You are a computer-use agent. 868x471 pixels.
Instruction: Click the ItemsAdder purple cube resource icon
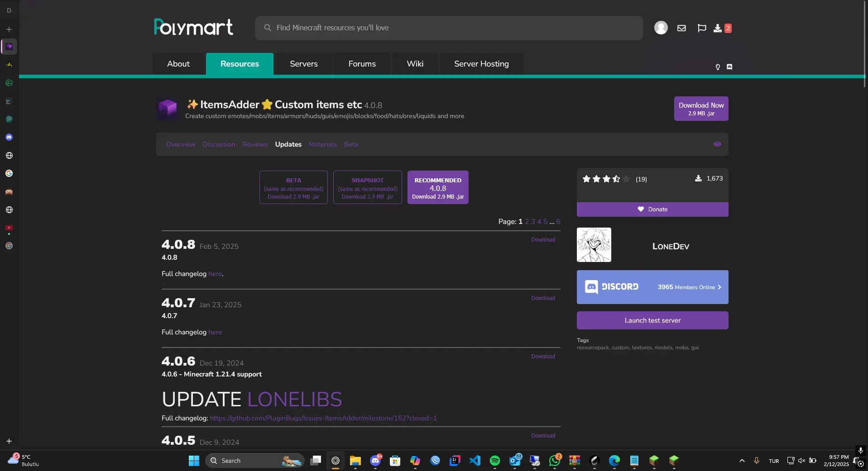(x=168, y=109)
